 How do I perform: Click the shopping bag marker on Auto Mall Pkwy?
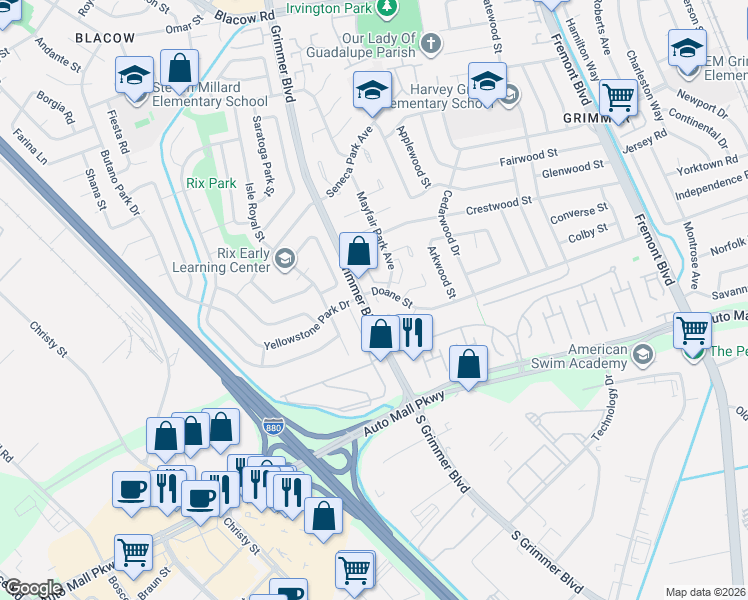(468, 364)
